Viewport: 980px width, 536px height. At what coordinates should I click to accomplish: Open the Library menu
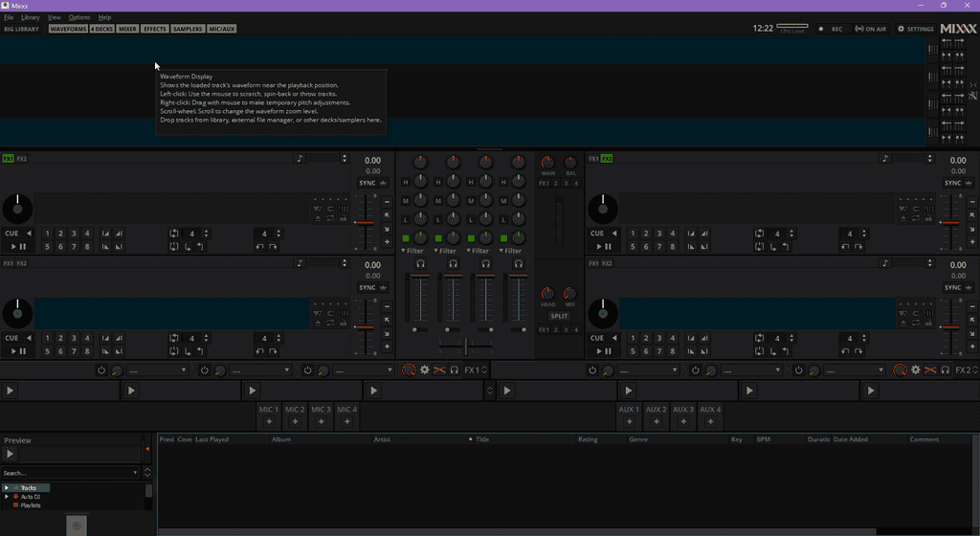(x=30, y=17)
